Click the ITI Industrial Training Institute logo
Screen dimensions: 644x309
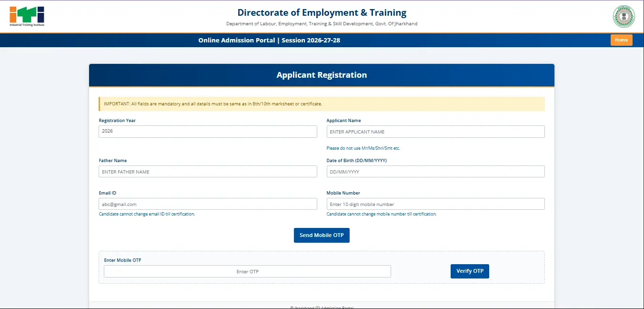pyautogui.click(x=27, y=16)
